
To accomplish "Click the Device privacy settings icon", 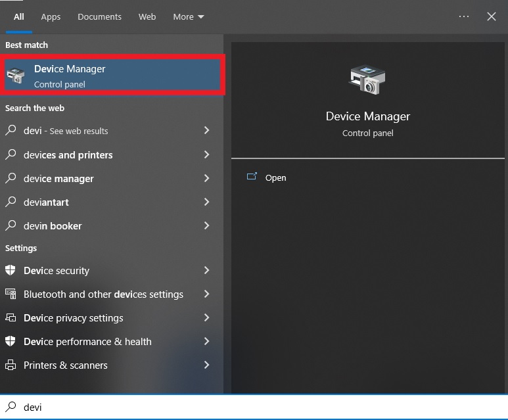I will [11, 317].
